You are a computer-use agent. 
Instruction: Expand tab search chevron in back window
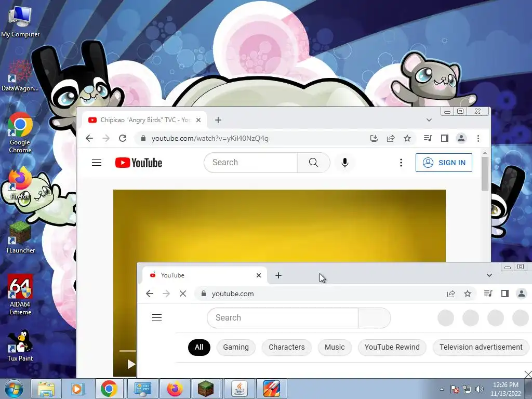pos(429,120)
